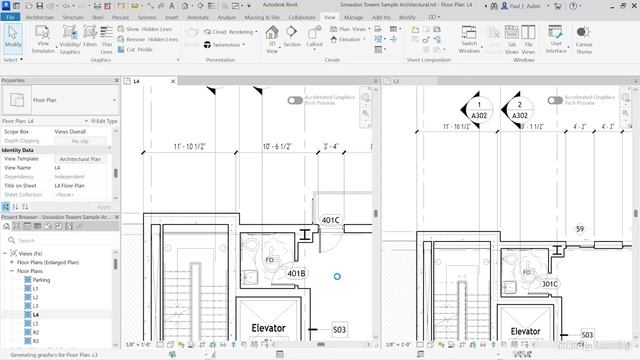640x360 pixels.
Task: Click the Edit Type button
Action: click(x=104, y=121)
